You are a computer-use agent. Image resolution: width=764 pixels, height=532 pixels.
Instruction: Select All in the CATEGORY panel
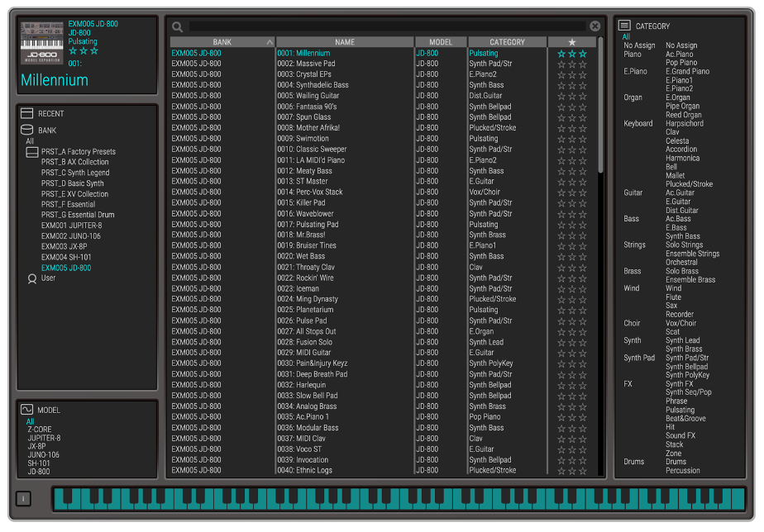click(x=626, y=36)
